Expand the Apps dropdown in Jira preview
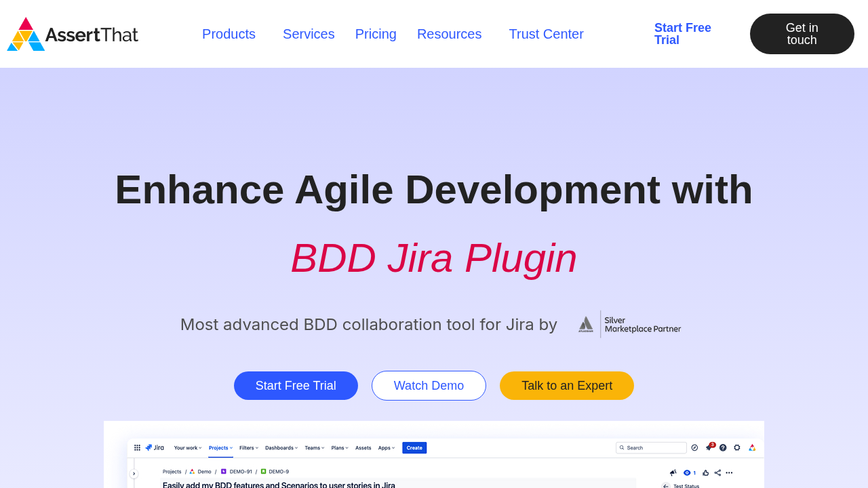Viewport: 868px width, 488px height. coord(386,447)
